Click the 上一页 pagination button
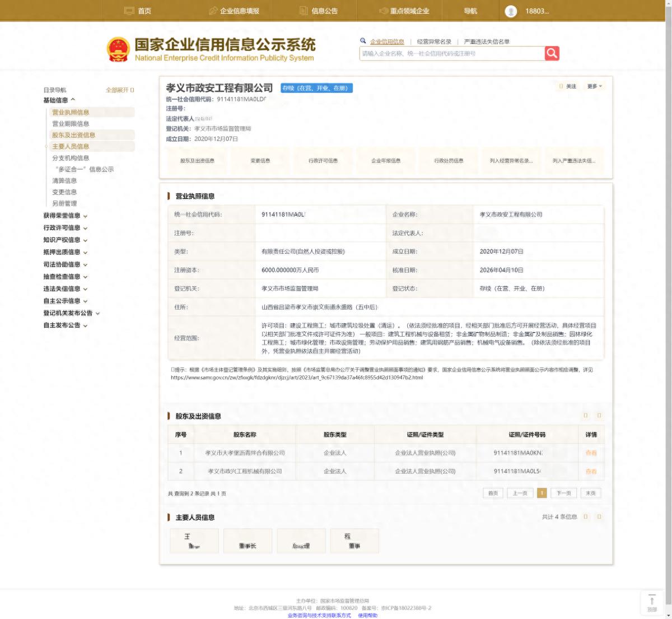 pos(520,493)
